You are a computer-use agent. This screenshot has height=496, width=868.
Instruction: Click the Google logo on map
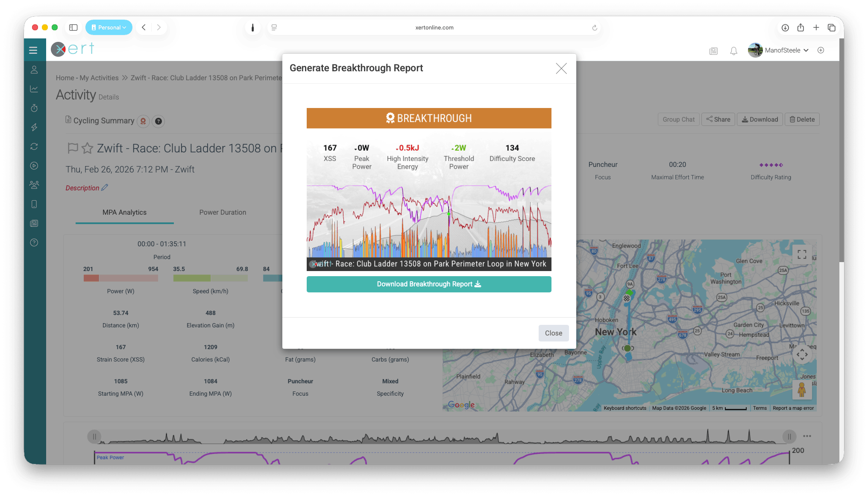coord(461,405)
